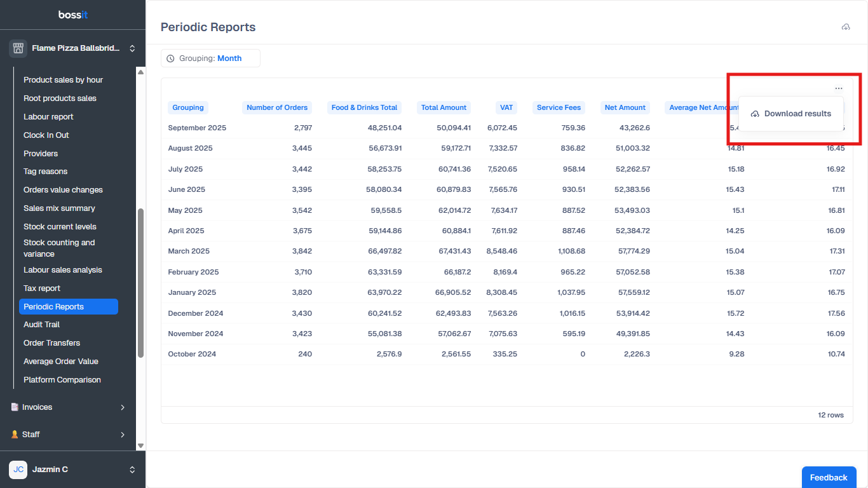Select Download results from the popup menu
The width and height of the screenshot is (868, 488).
(791, 114)
